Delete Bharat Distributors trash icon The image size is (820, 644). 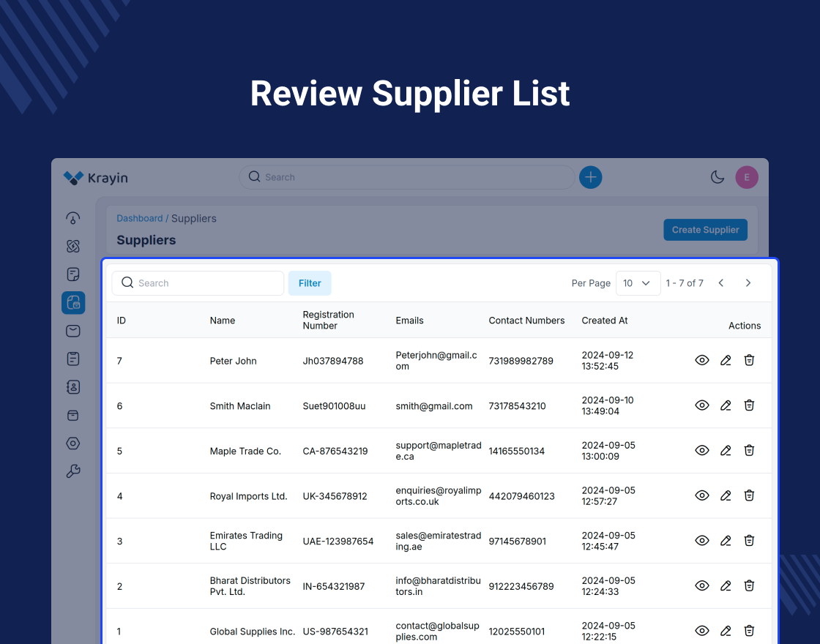pyautogui.click(x=750, y=585)
